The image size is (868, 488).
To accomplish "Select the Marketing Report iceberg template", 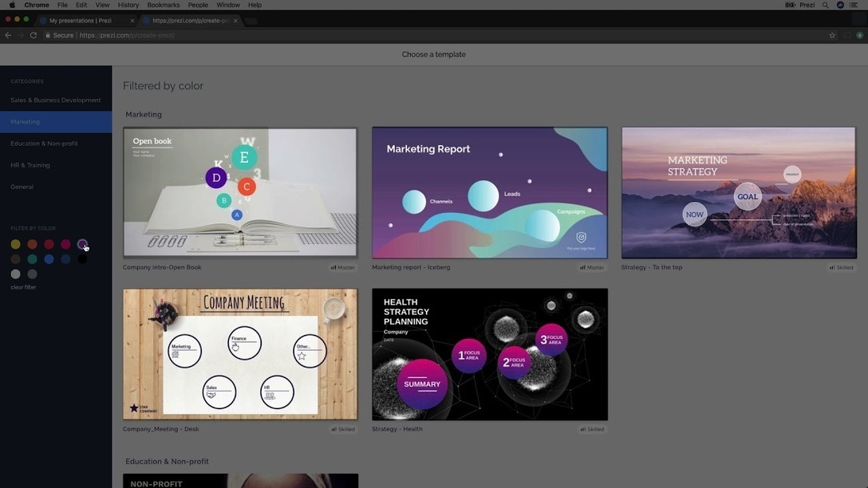I will (490, 193).
